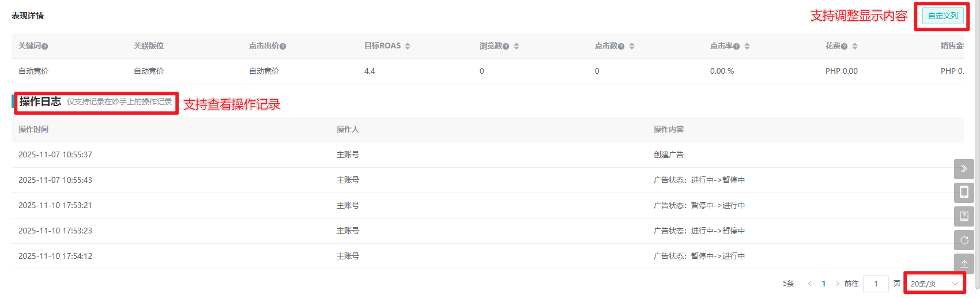Click help icon next to 关键词
This screenshot has width=980, height=298.
pyautogui.click(x=45, y=47)
